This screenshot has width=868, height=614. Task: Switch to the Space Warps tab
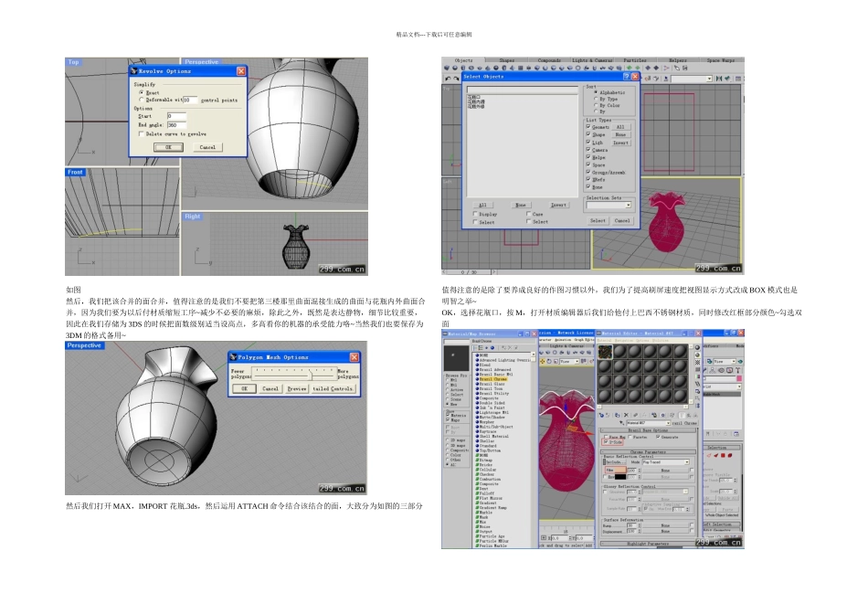tap(721, 60)
